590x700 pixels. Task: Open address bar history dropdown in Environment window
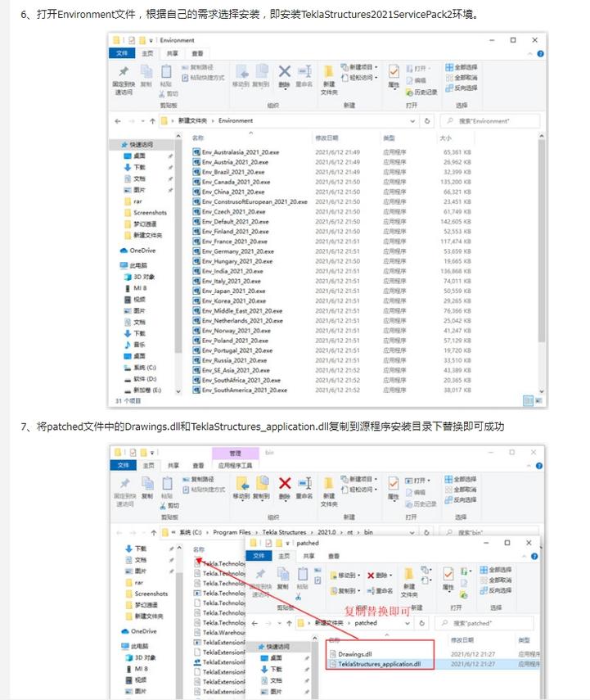[412, 121]
